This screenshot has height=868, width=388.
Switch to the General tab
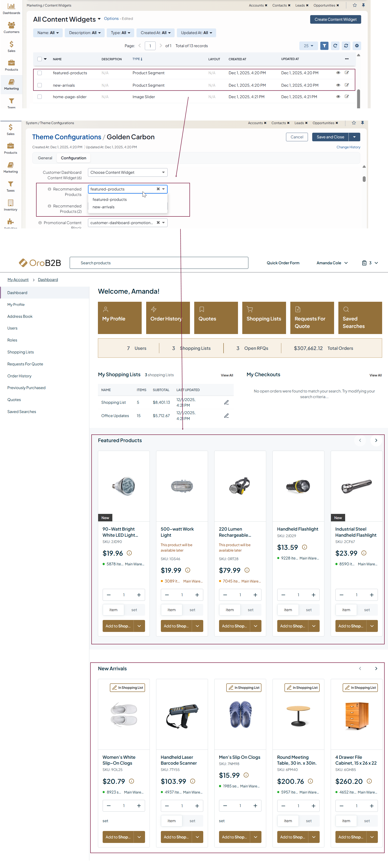click(45, 158)
